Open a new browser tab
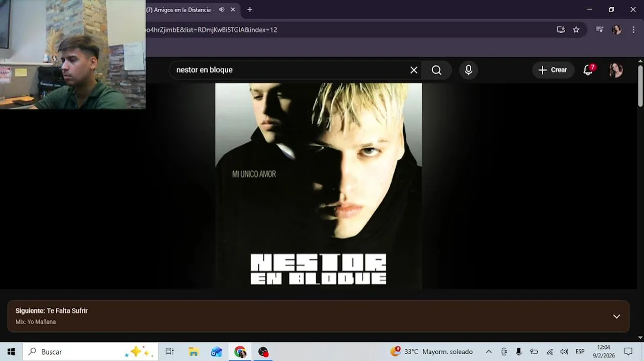Image resolution: width=644 pixels, height=361 pixels. point(250,10)
